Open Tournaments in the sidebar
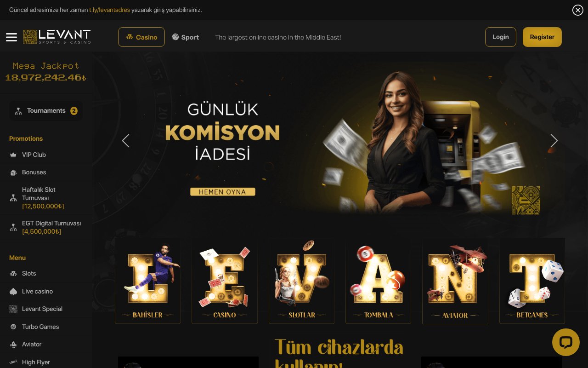588x368 pixels. pos(46,111)
